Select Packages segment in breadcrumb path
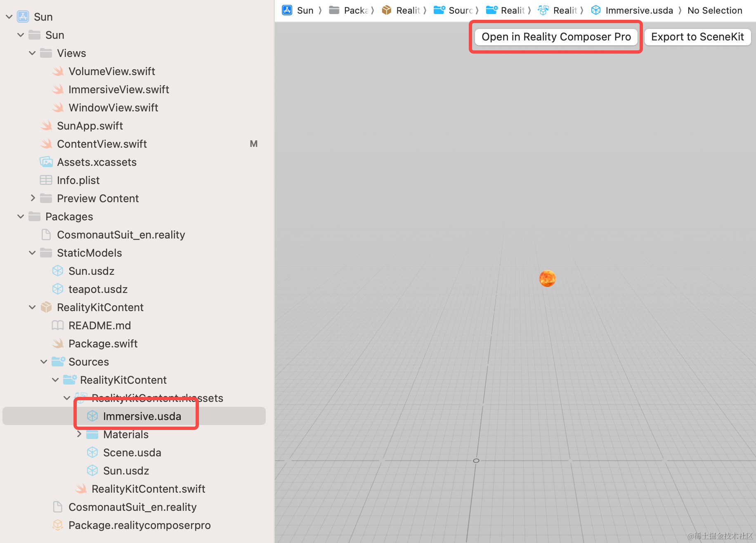The image size is (756, 543). (356, 10)
